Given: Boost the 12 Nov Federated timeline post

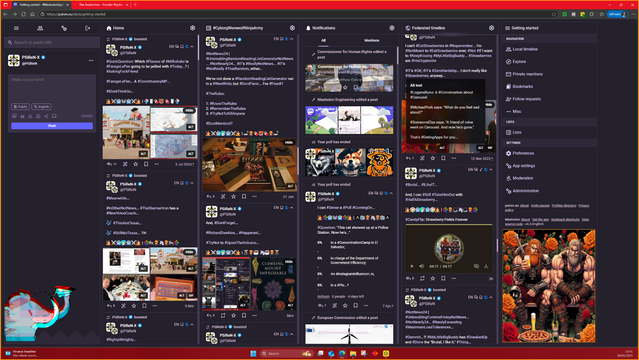Looking at the screenshot, I should coord(422,158).
